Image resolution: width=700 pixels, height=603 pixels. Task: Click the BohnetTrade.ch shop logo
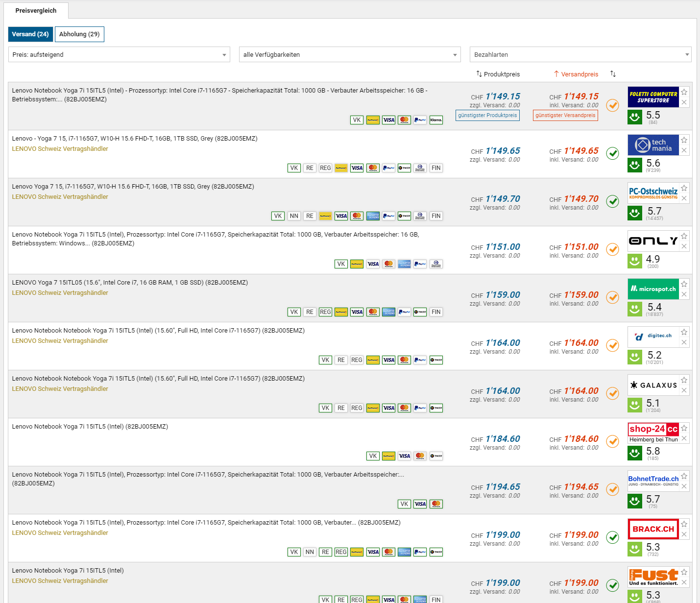[x=653, y=481]
